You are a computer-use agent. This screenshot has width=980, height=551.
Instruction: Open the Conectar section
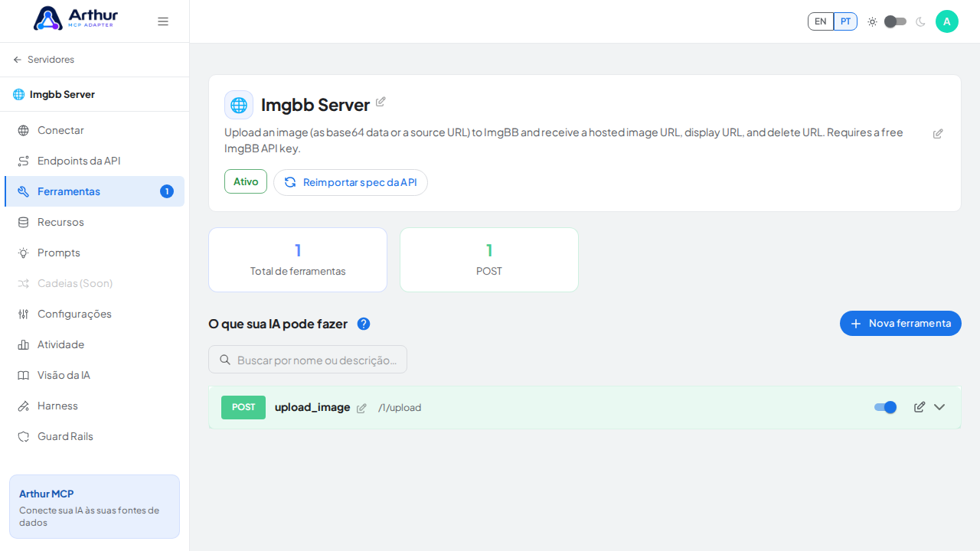(94, 130)
